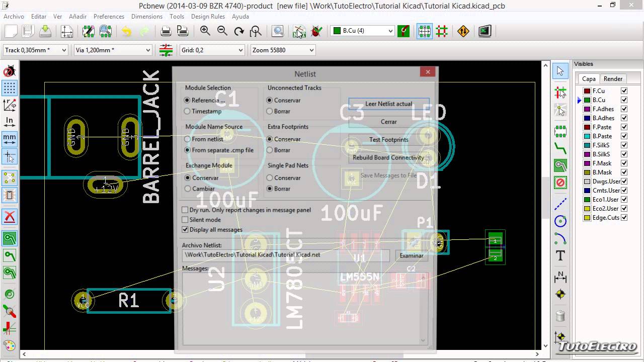Select the Delete items trash tool
The height and width of the screenshot is (362, 644).
tap(560, 316)
